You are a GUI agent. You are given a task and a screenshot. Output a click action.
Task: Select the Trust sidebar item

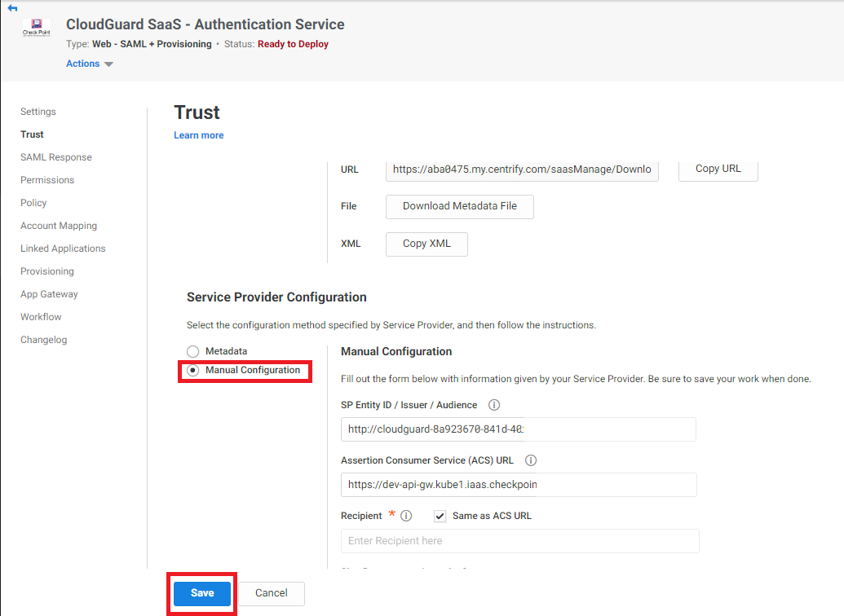click(x=33, y=134)
